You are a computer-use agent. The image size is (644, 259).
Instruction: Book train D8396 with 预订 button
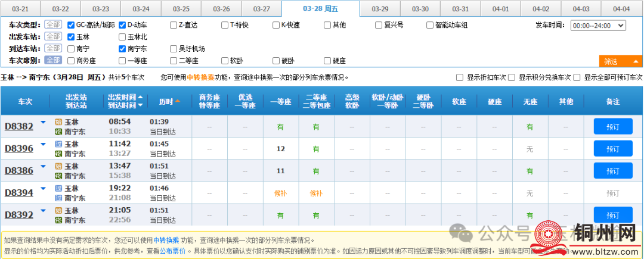(613, 149)
